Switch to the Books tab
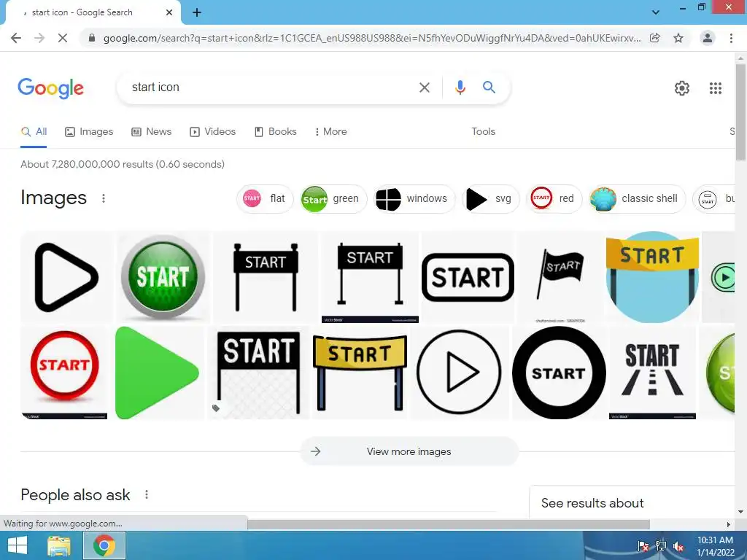 (x=275, y=132)
